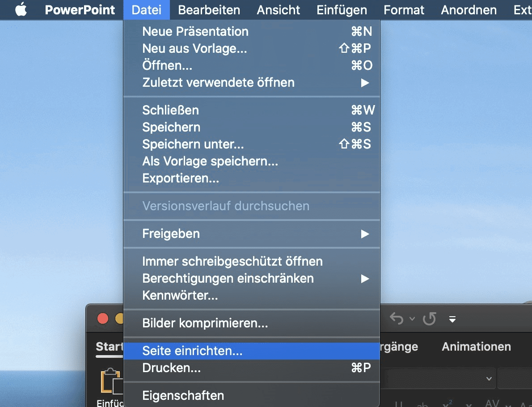Open Eigenschaften from Datei menu
532x407 pixels.
coord(251,395)
